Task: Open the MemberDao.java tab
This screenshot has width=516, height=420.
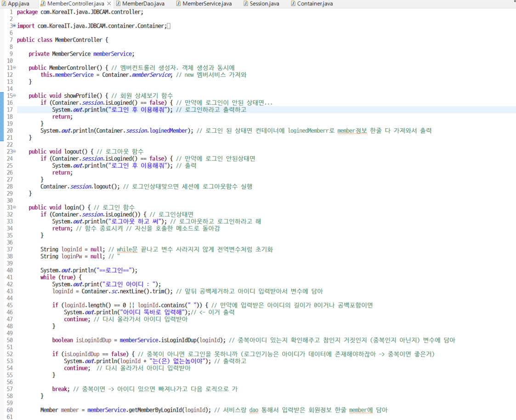Action: click(x=141, y=4)
